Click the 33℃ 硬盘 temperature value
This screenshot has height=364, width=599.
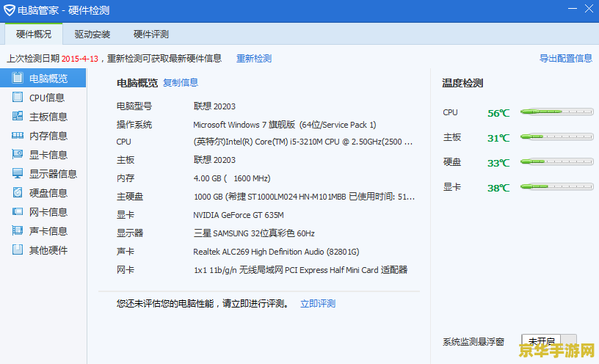click(498, 163)
